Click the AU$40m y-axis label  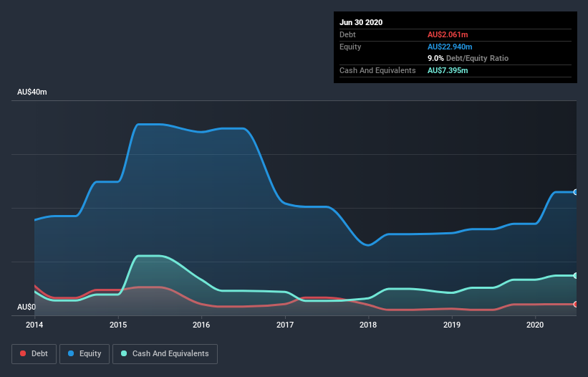pyautogui.click(x=32, y=92)
